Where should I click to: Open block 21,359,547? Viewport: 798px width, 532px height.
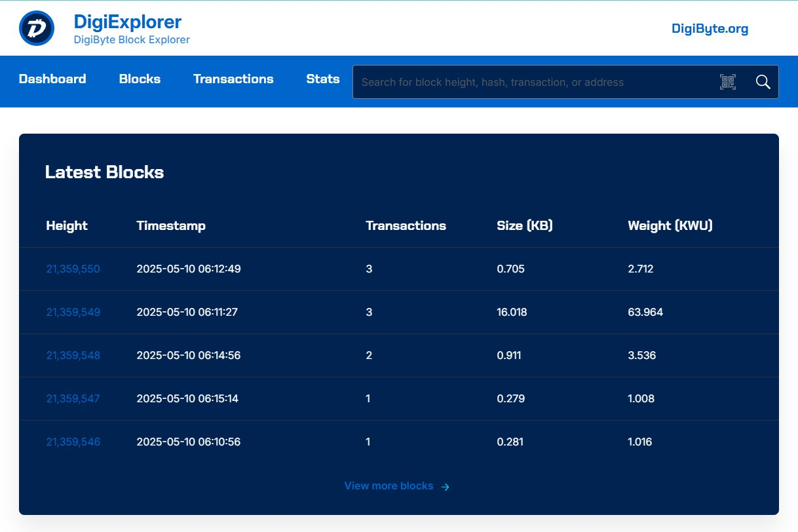(x=73, y=398)
